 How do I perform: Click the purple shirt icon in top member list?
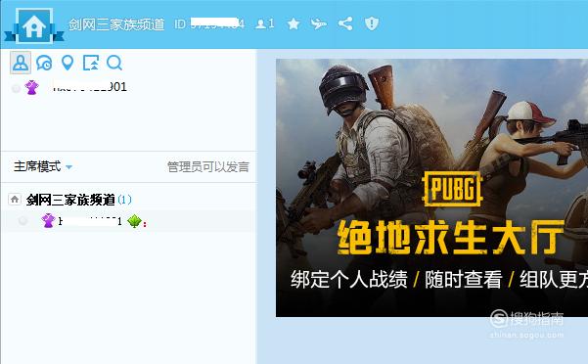pyautogui.click(x=32, y=88)
